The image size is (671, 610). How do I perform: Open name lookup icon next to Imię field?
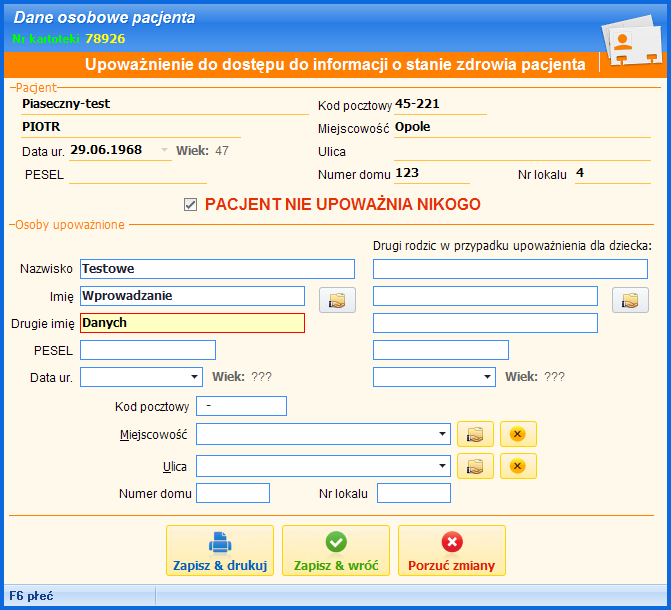click(x=337, y=300)
